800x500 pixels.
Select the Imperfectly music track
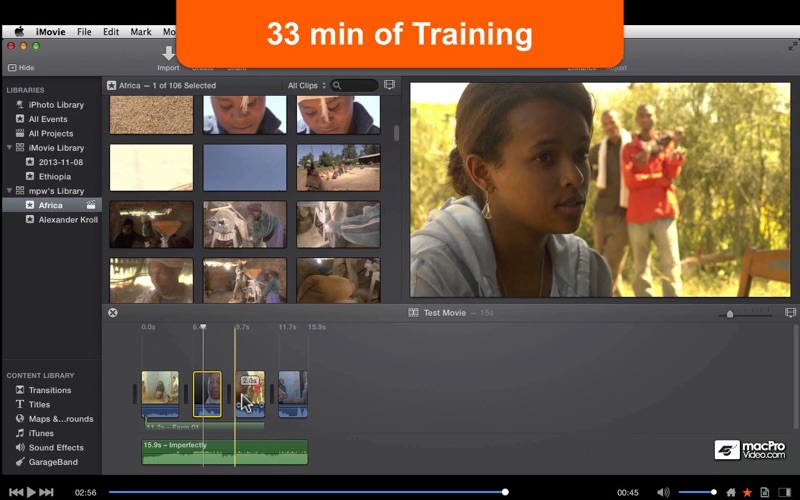pyautogui.click(x=224, y=452)
